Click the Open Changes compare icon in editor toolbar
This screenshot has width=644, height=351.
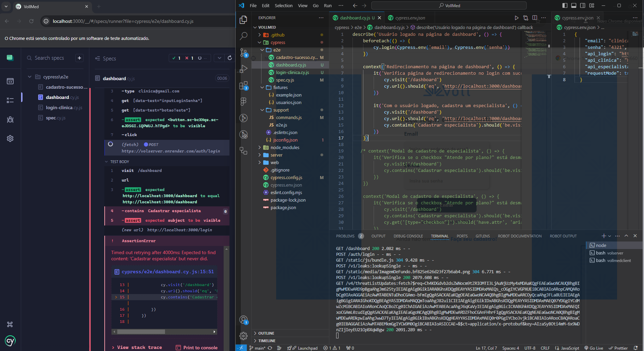click(526, 18)
